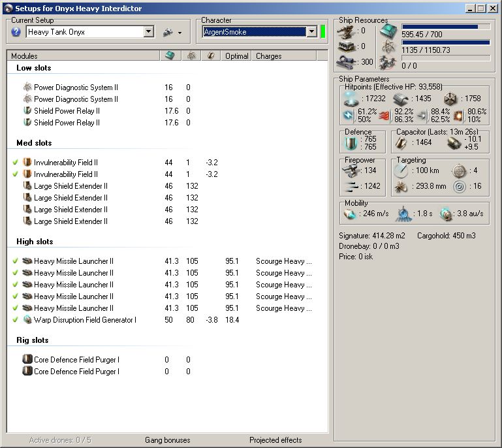Click the Modules column header
The width and height of the screenshot is (502, 448).
tap(84, 56)
